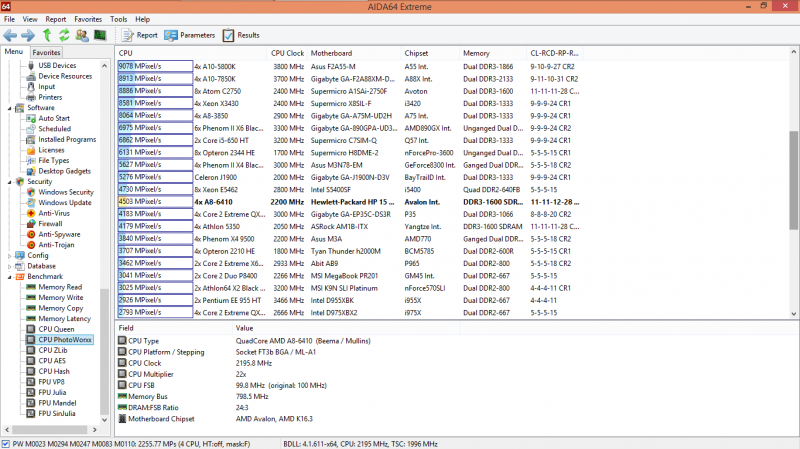Open the Report menu
Screen dimensions: 800x449
tap(56, 19)
